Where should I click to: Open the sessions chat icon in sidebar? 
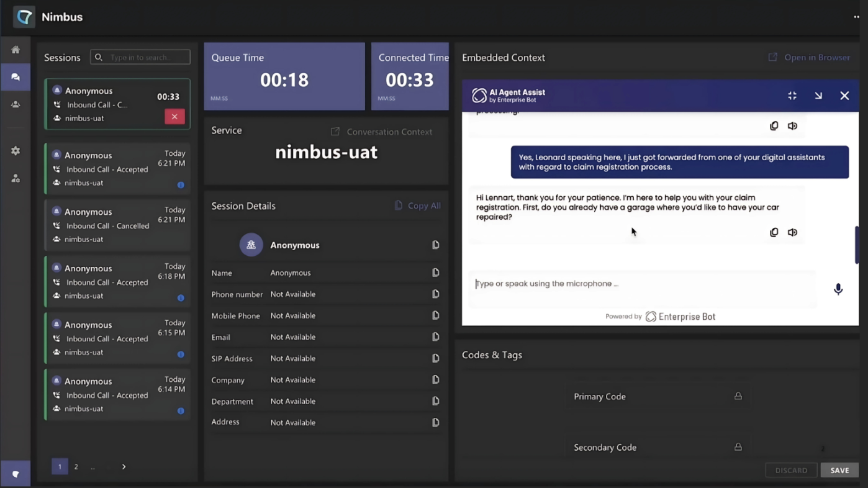click(16, 77)
